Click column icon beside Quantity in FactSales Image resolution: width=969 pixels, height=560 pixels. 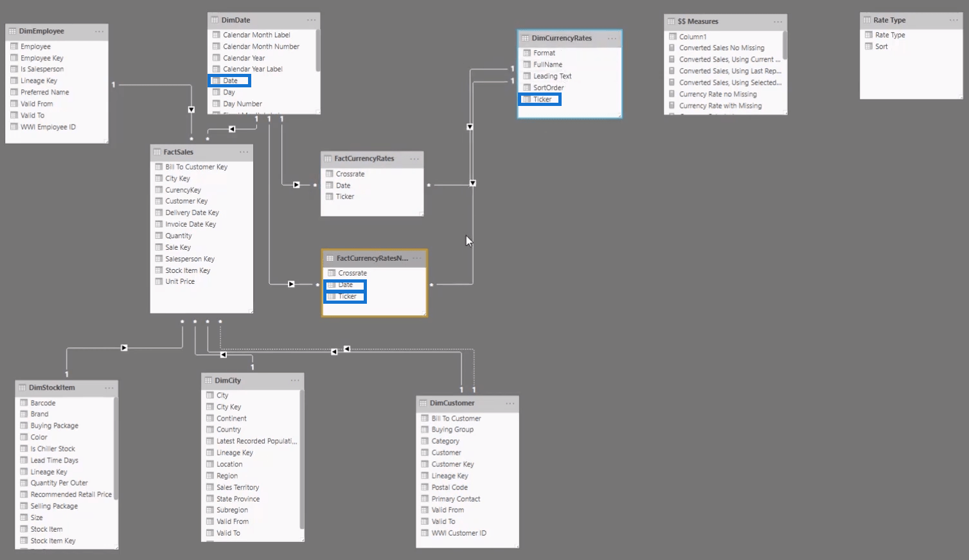[x=159, y=236]
